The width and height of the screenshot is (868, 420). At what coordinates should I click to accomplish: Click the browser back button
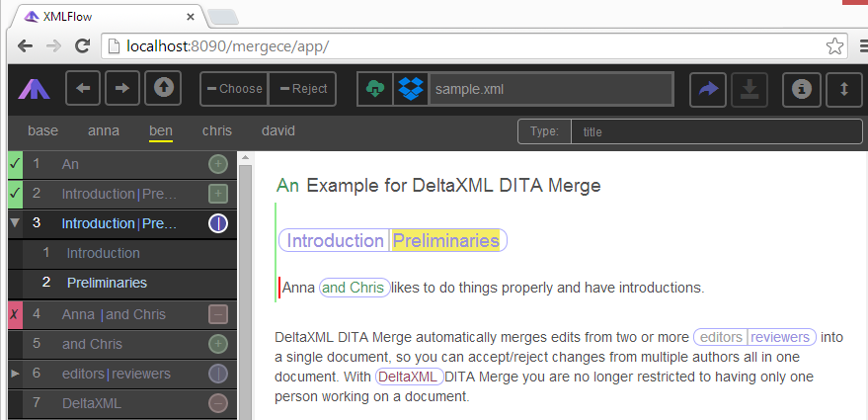pyautogui.click(x=26, y=46)
